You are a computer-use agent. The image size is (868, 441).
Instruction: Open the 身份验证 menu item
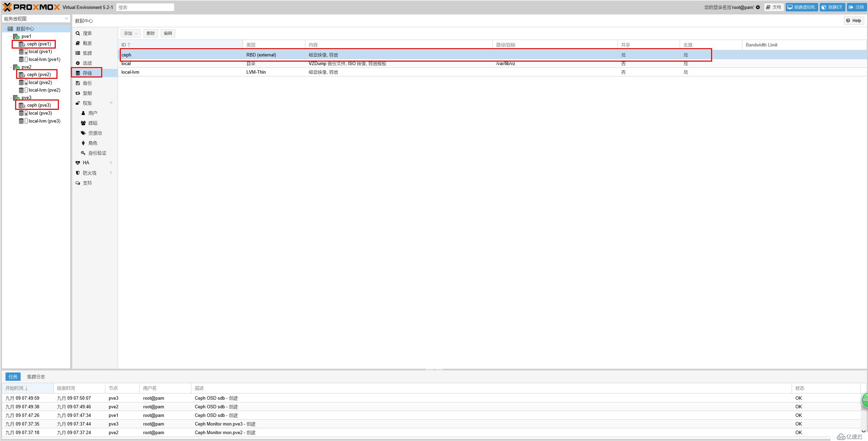click(95, 153)
